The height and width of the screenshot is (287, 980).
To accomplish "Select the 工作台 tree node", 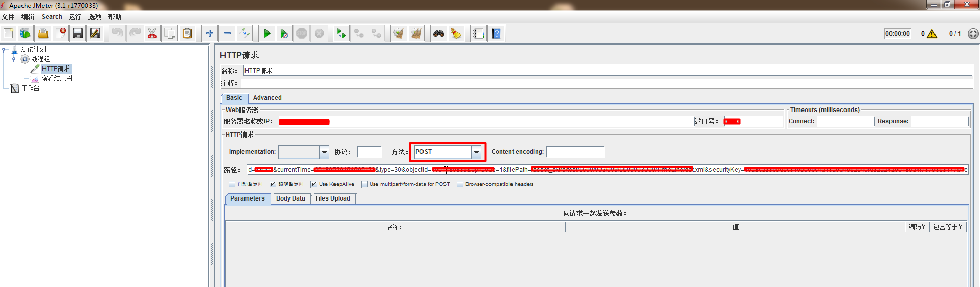I will point(30,88).
